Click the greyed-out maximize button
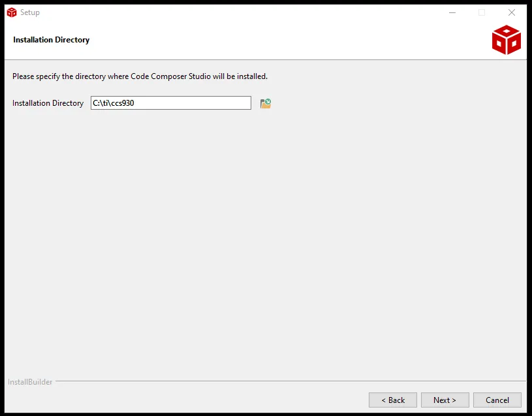532x416 pixels. (482, 12)
